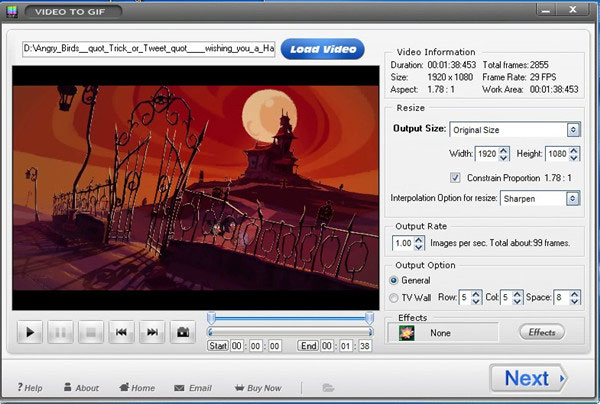Toggle Constrain Proportion checkbox
Image resolution: width=600 pixels, height=404 pixels.
tap(455, 178)
